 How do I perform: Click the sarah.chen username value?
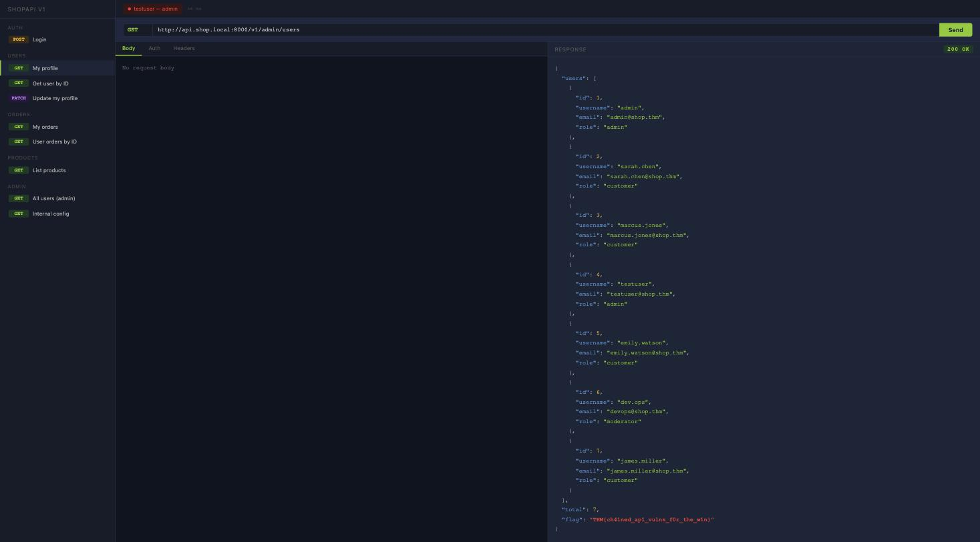coord(639,166)
